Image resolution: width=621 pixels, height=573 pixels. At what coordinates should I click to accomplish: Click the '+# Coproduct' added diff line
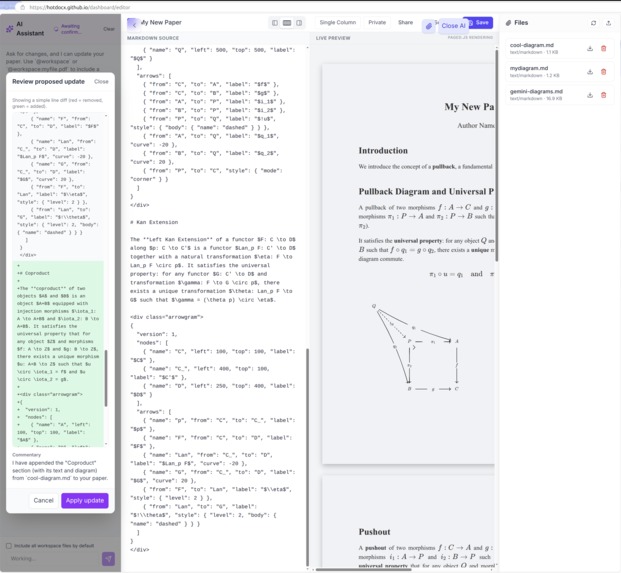click(33, 273)
